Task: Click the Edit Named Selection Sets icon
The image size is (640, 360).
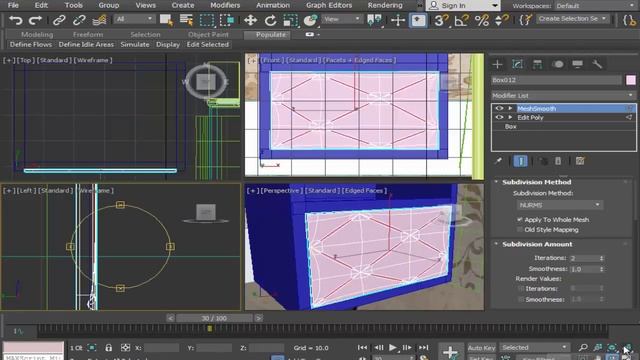Action: 525,20
